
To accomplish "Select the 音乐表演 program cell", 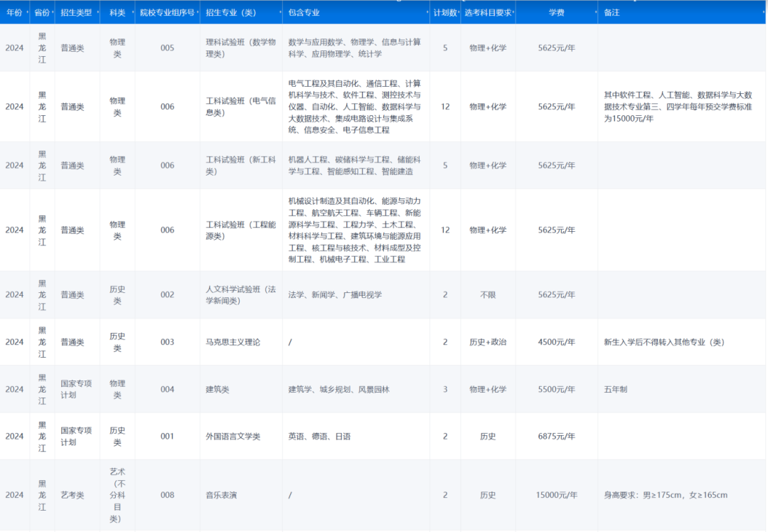I will (218, 495).
